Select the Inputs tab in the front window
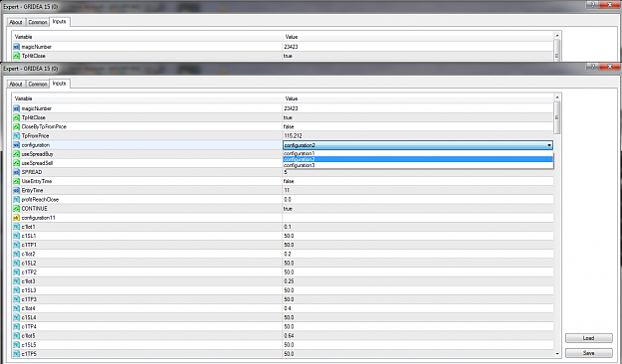This screenshot has height=364, width=622. coord(60,84)
